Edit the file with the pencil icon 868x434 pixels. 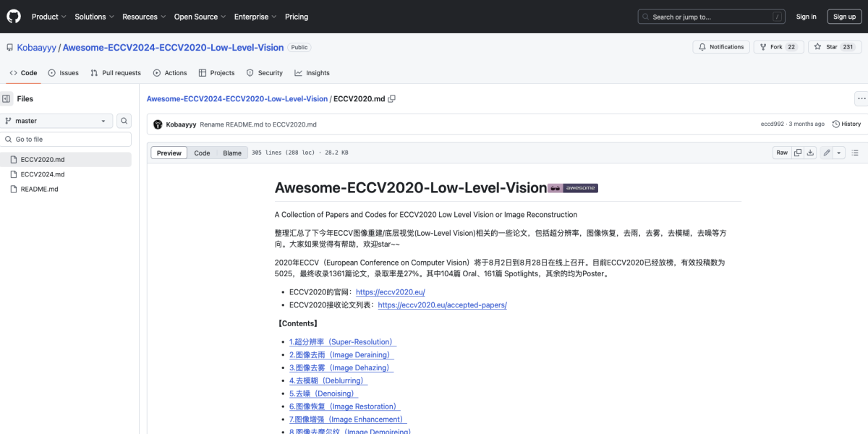point(826,153)
